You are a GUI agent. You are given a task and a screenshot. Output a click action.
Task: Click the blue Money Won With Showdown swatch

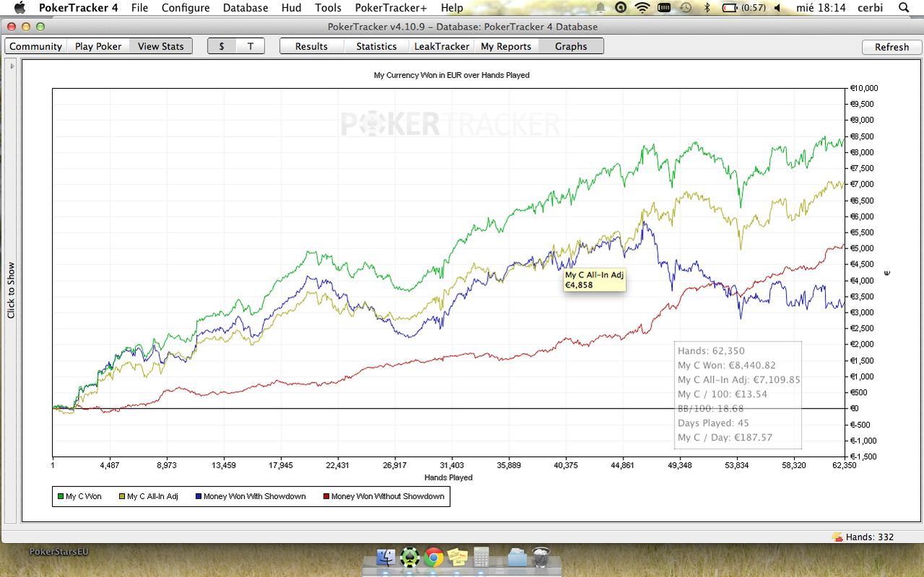[x=198, y=496]
